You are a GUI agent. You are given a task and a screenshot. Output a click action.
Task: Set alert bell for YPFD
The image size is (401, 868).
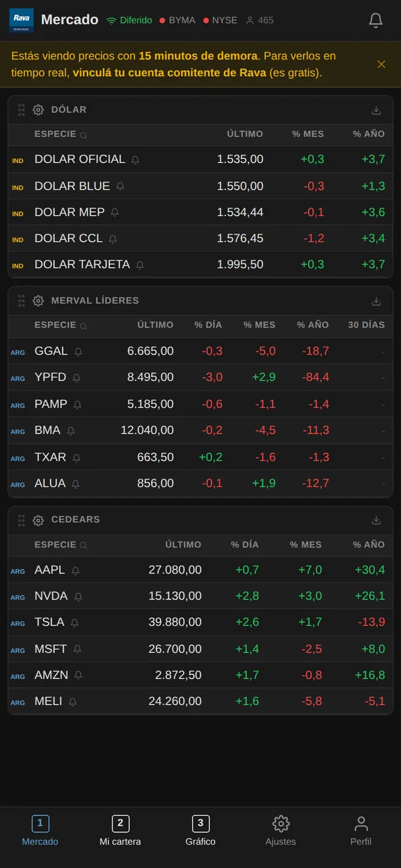(76, 378)
